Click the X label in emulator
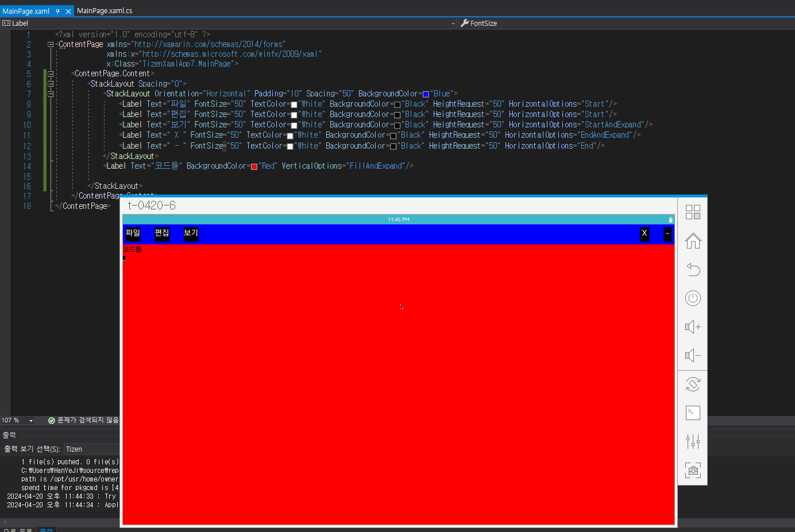 [645, 233]
